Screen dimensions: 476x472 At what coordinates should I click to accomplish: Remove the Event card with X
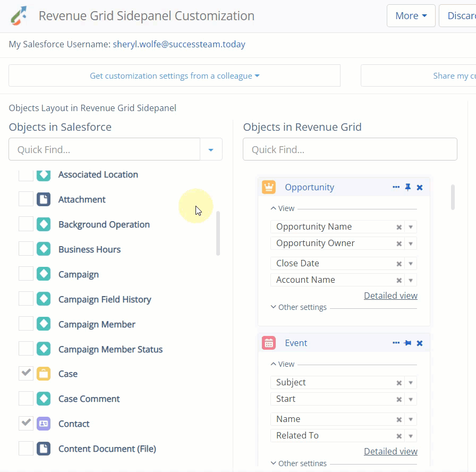[420, 343]
